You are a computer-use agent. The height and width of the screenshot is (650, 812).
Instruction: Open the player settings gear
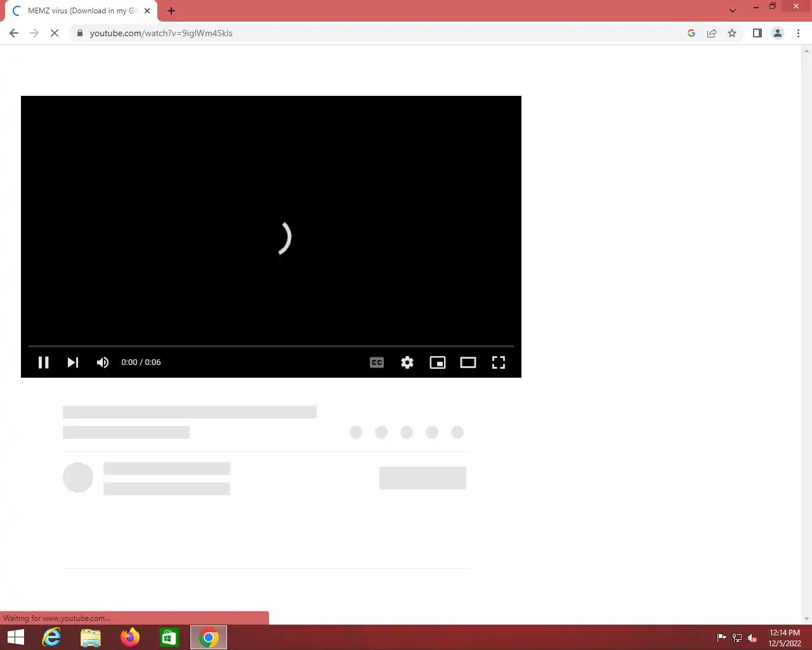click(407, 362)
